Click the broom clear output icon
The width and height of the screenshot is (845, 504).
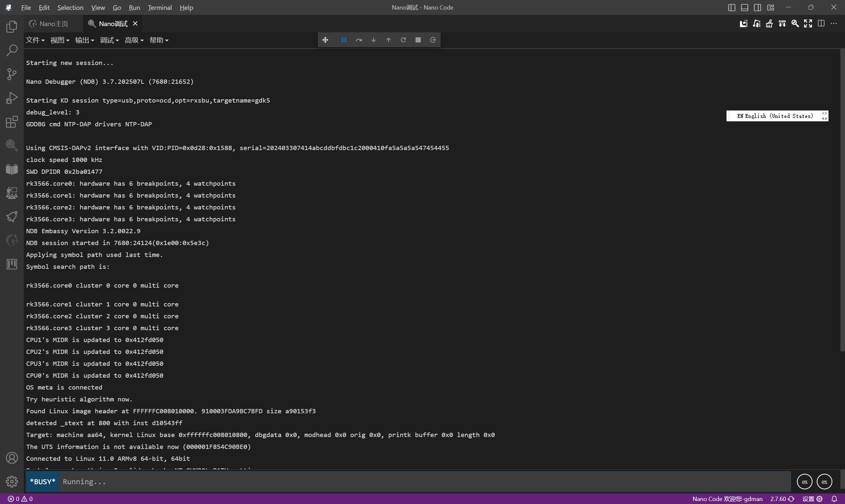coord(769,23)
